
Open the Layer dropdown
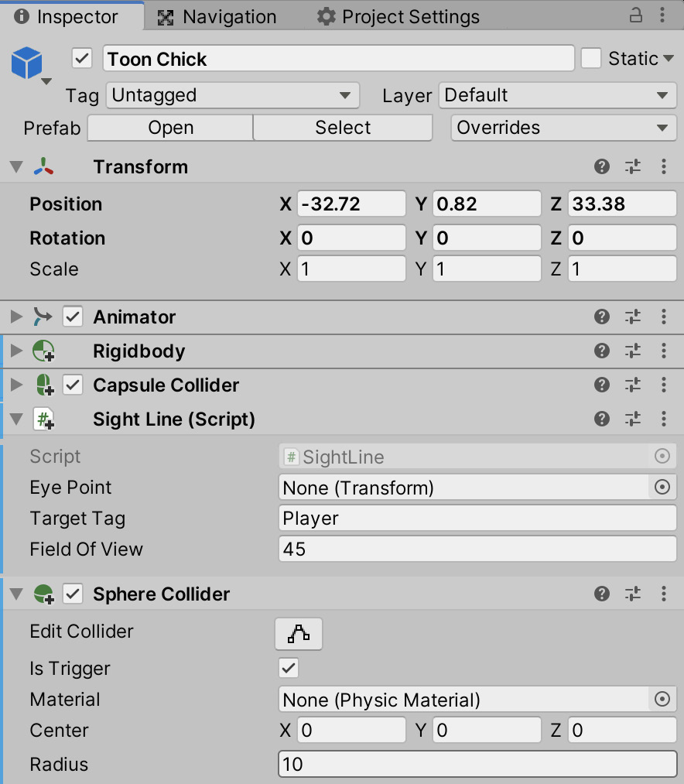point(557,95)
